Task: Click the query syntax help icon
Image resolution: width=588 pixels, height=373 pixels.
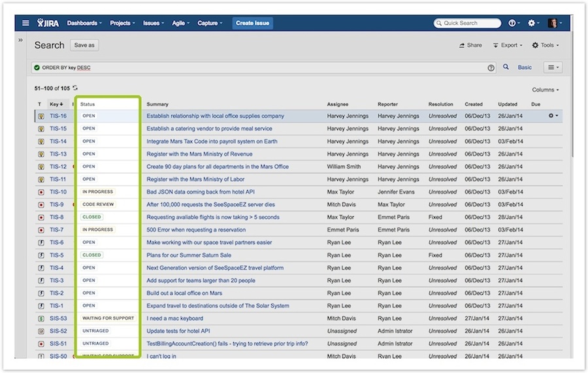Action: pos(491,67)
